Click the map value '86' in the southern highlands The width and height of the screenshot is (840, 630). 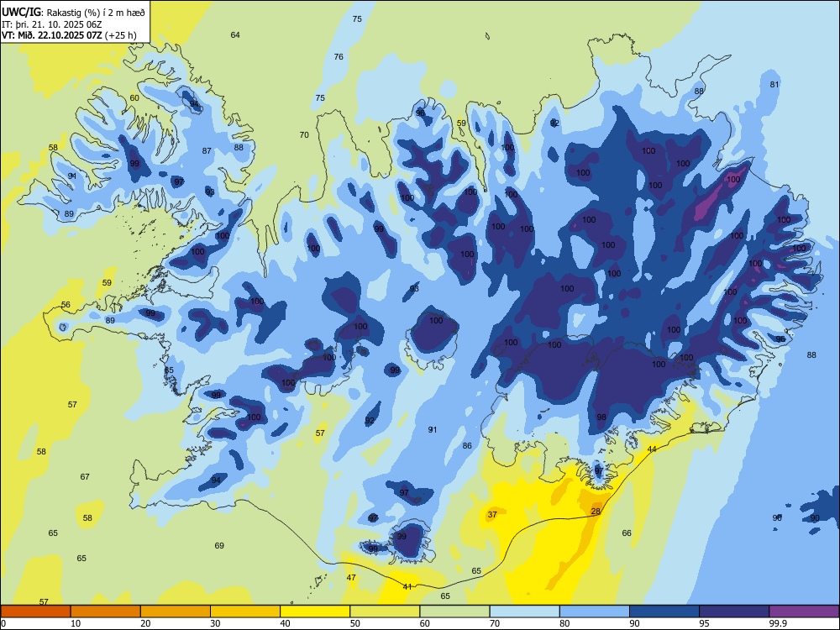pyautogui.click(x=467, y=446)
